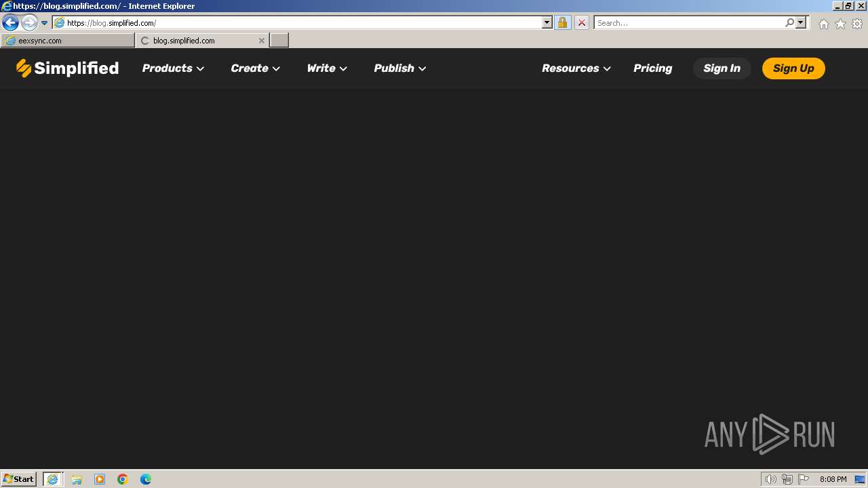This screenshot has height=488, width=868.
Task: Open the Pricing page link
Action: point(652,68)
